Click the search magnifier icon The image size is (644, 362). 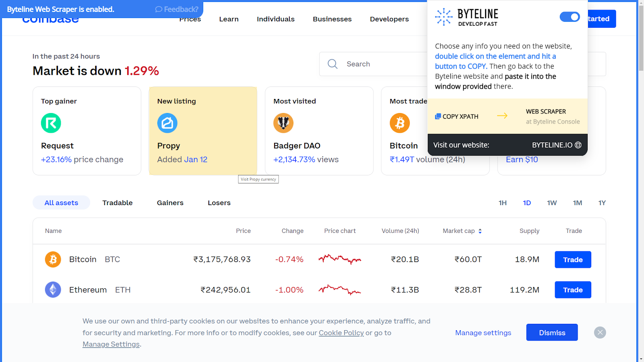pos(332,64)
